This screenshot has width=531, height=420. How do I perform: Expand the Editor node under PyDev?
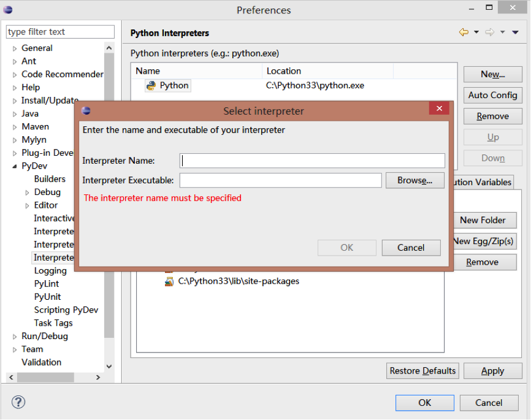tap(27, 205)
